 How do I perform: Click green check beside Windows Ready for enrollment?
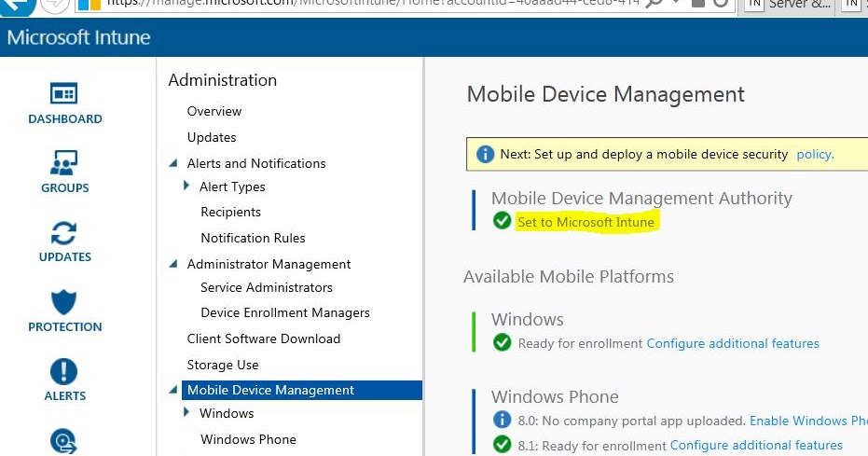point(502,342)
